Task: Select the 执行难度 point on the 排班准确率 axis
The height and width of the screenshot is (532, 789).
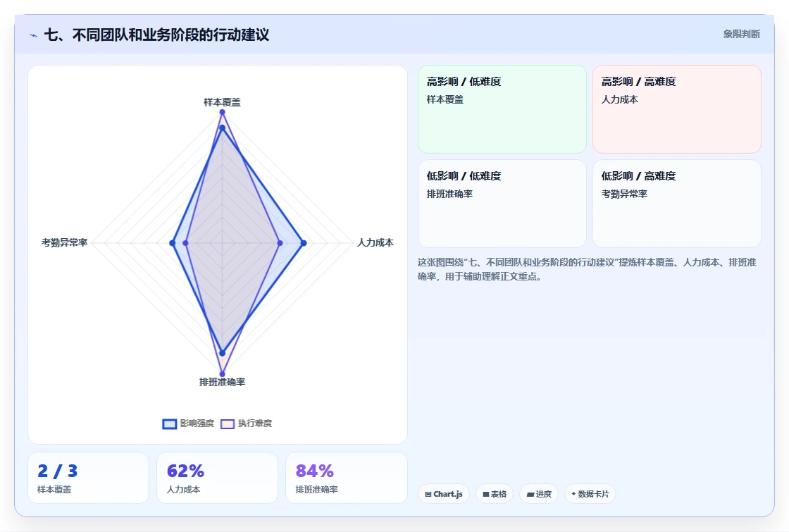Action: coord(222,374)
